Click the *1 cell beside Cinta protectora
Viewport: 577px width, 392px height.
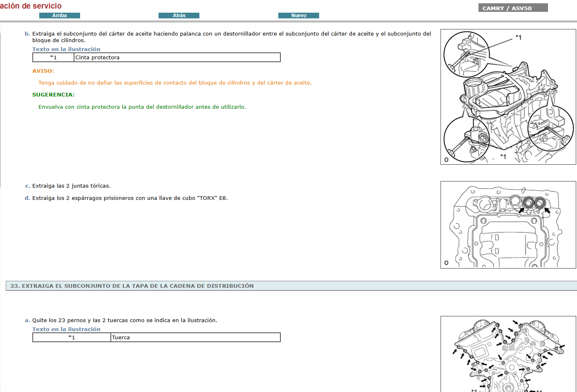click(x=54, y=58)
